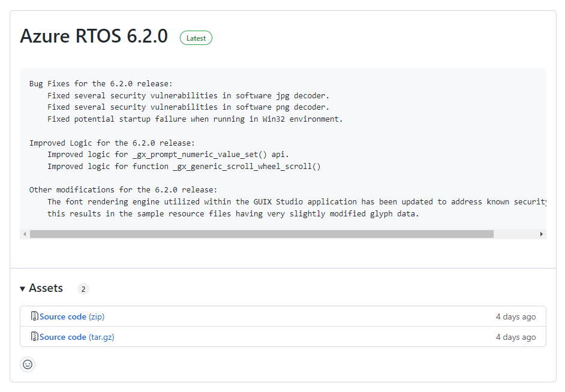Click the line about modified glyph data
565x392 pixels.
tap(233, 214)
